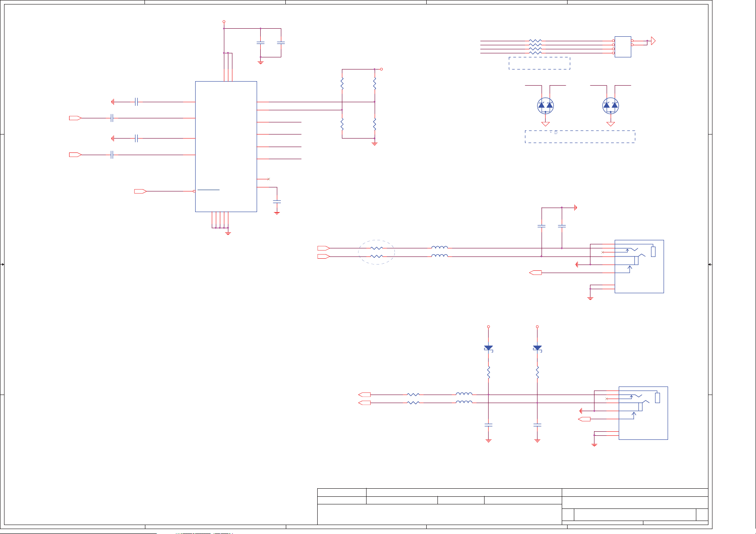The height and width of the screenshot is (534, 756).
Task: Select the topmost-left input port of large IC
Action: pos(75,118)
